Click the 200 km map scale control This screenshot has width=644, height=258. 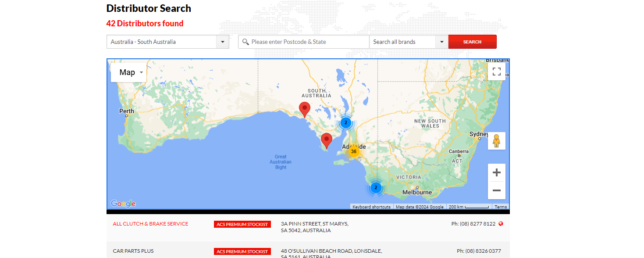[469, 207]
